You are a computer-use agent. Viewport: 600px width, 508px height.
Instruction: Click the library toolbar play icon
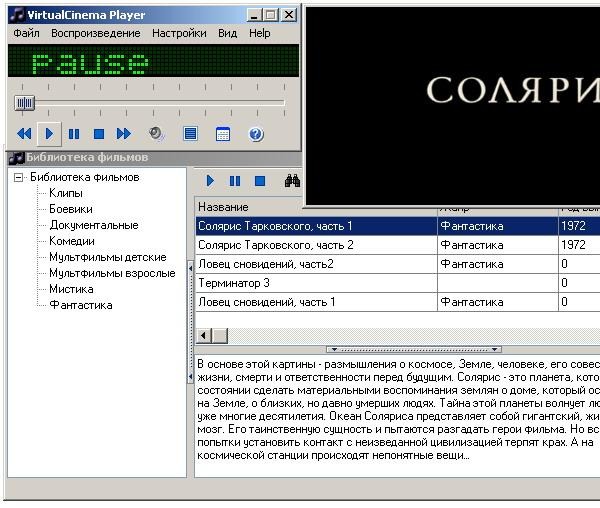click(210, 181)
